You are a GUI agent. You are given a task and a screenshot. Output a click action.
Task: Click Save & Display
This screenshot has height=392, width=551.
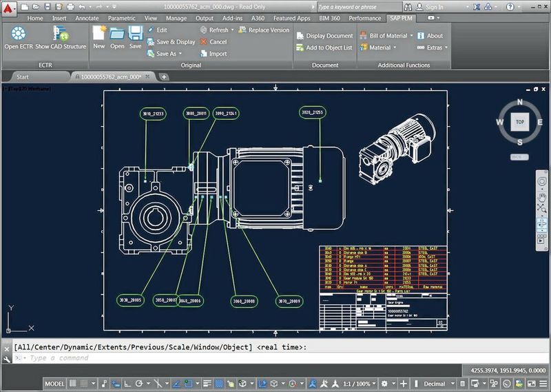[x=171, y=42]
